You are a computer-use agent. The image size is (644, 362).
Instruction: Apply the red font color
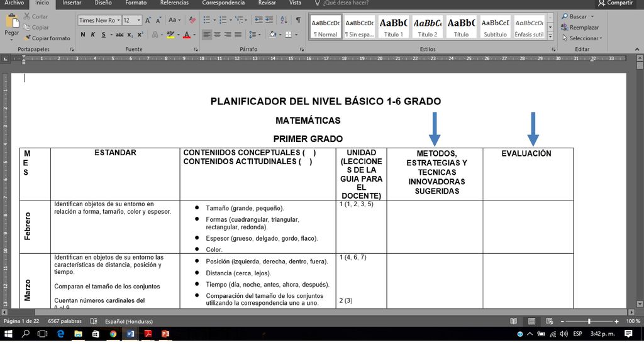point(186,35)
